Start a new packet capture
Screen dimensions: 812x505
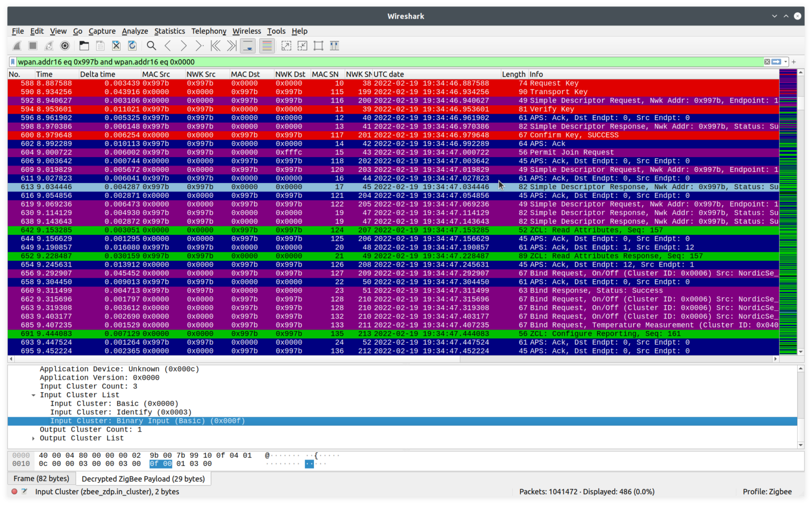[16, 45]
